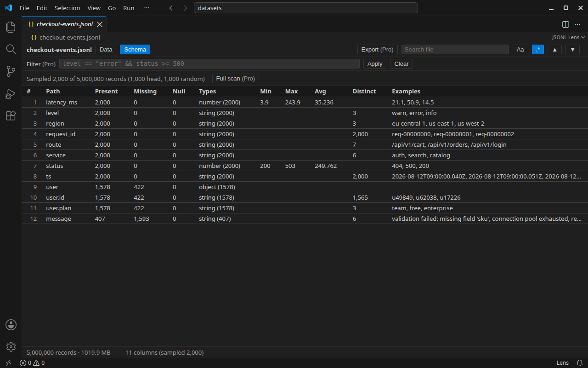The width and height of the screenshot is (588, 368).
Task: Focus the filter expression input
Action: pos(209,64)
